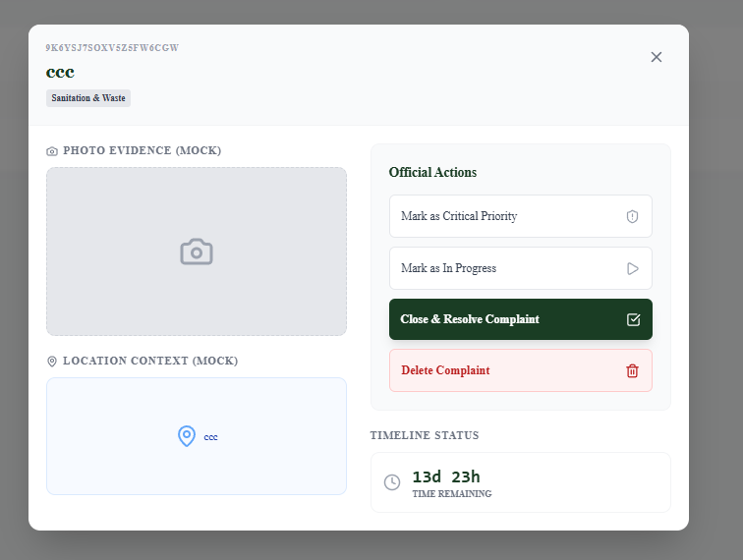
Task: Click the Official Actions heading
Action: tap(432, 172)
